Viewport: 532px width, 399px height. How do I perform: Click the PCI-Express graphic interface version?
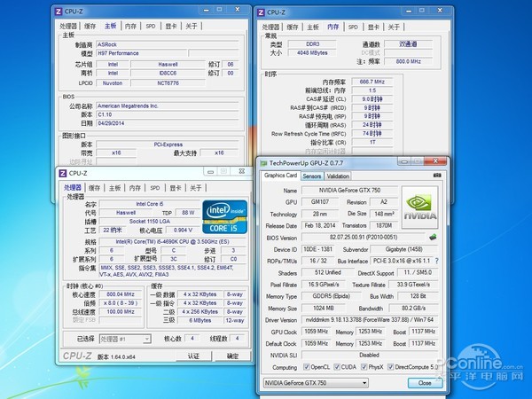(168, 145)
